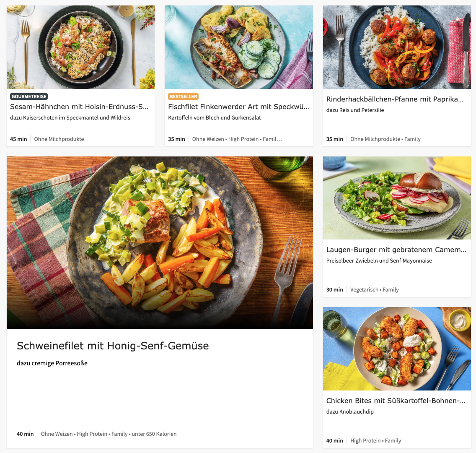Open the Laugen-Burger recipe picture
This screenshot has width=476, height=453.
(x=397, y=198)
